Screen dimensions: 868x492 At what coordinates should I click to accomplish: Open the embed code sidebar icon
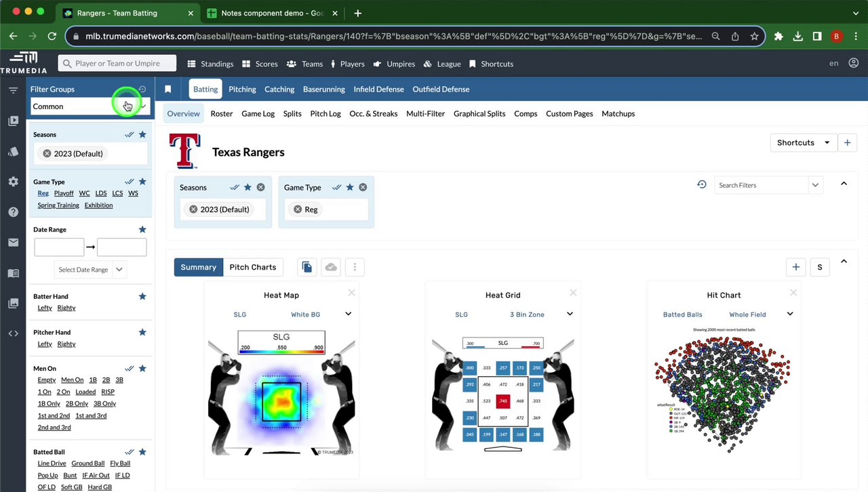click(x=13, y=333)
